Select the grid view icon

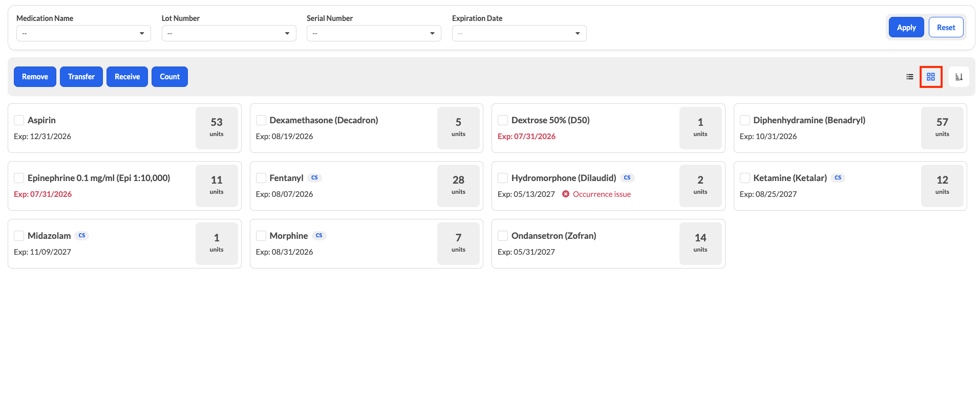[931, 77]
